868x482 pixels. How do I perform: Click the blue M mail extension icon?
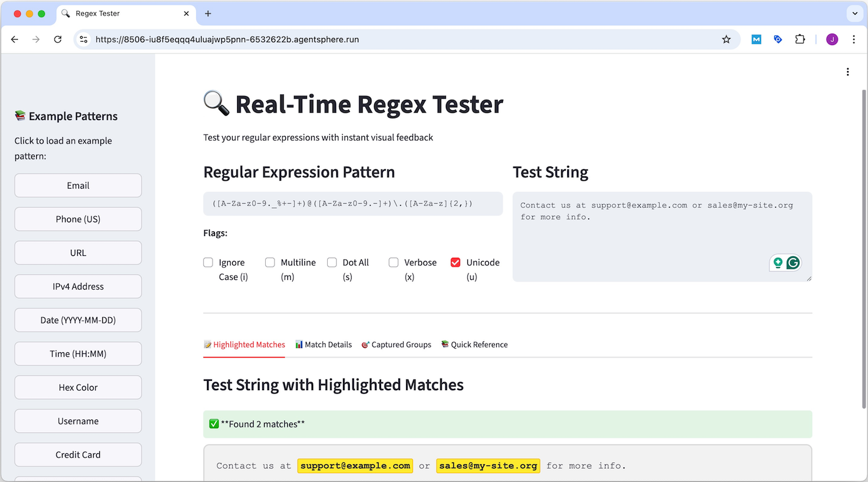pos(756,39)
